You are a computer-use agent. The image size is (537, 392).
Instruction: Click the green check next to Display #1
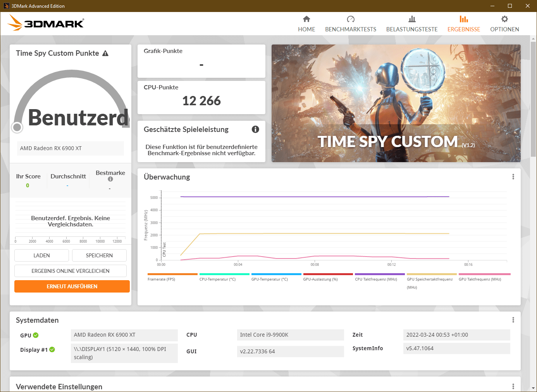[52, 349]
